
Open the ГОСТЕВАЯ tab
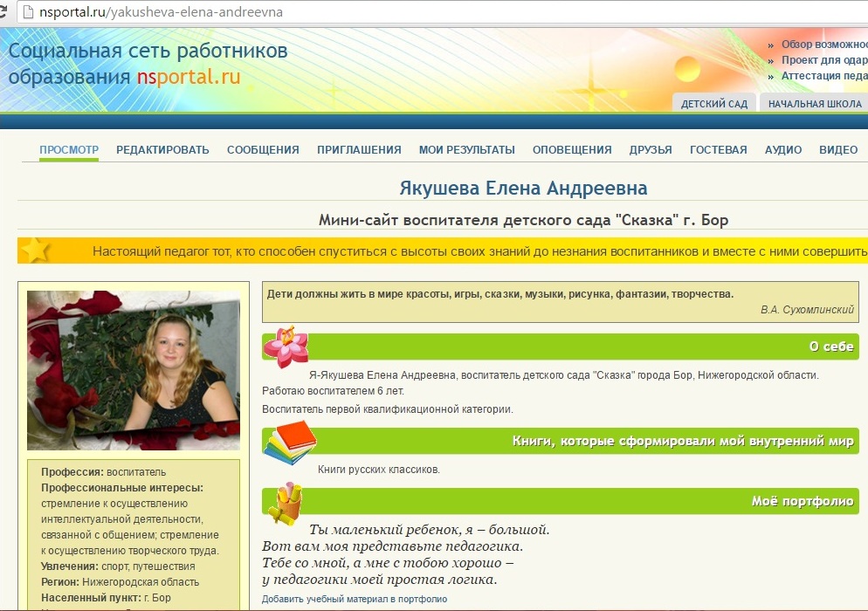point(719,149)
